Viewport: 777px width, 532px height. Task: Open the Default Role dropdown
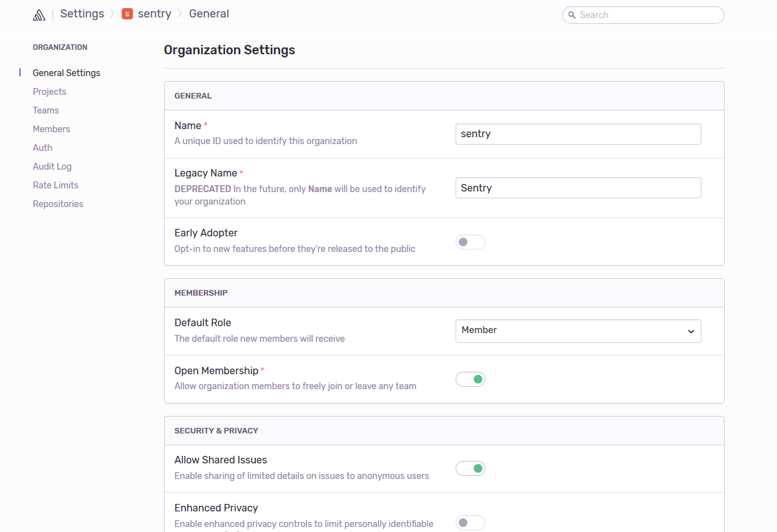click(x=579, y=331)
